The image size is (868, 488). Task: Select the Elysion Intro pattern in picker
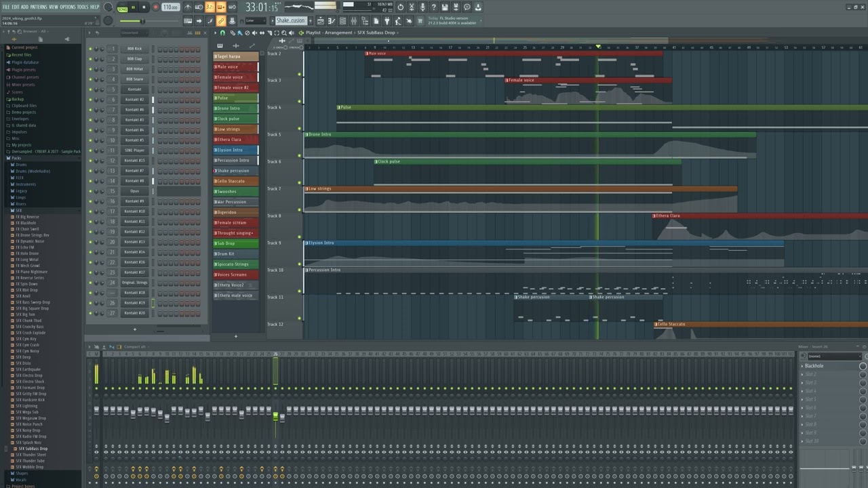[x=236, y=150]
